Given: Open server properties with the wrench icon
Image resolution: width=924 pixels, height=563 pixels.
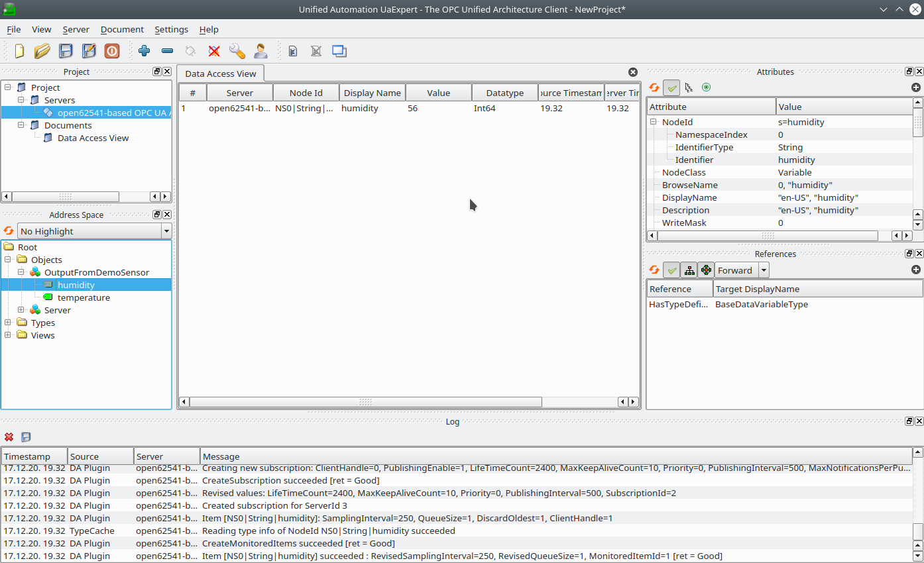Looking at the screenshot, I should [237, 51].
